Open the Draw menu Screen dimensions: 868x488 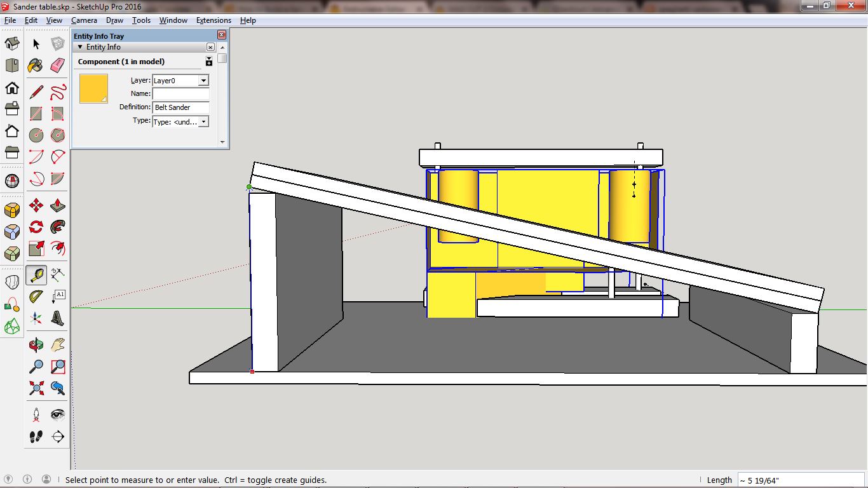coord(114,20)
